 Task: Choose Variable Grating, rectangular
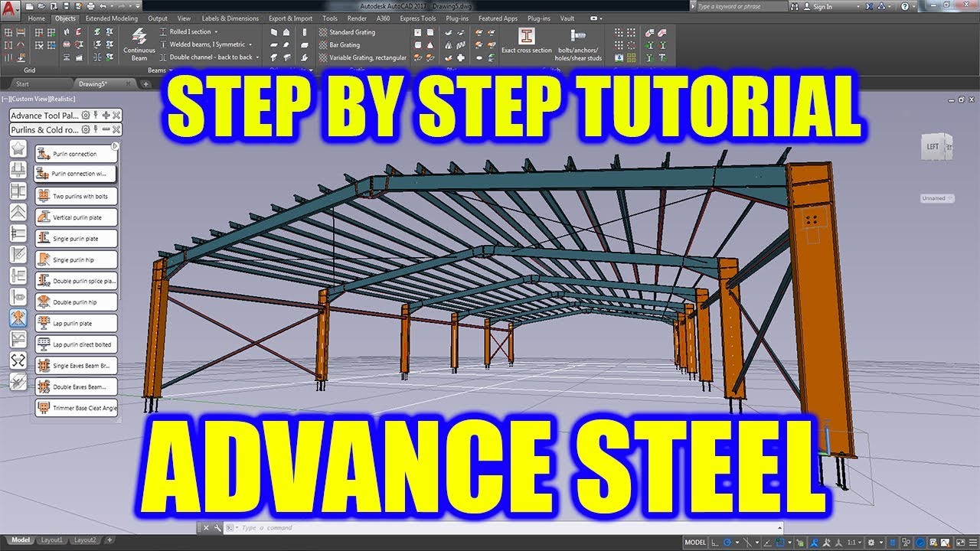point(362,57)
